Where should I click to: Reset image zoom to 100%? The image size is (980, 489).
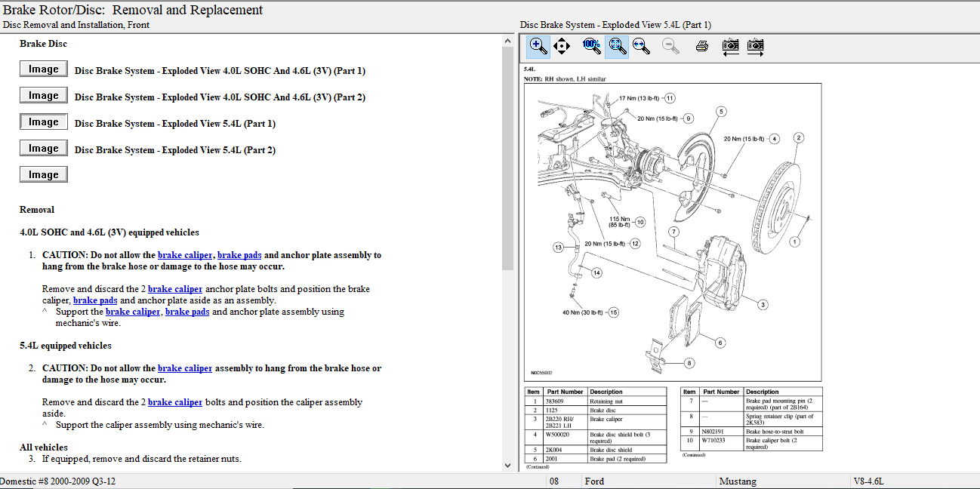tap(591, 47)
